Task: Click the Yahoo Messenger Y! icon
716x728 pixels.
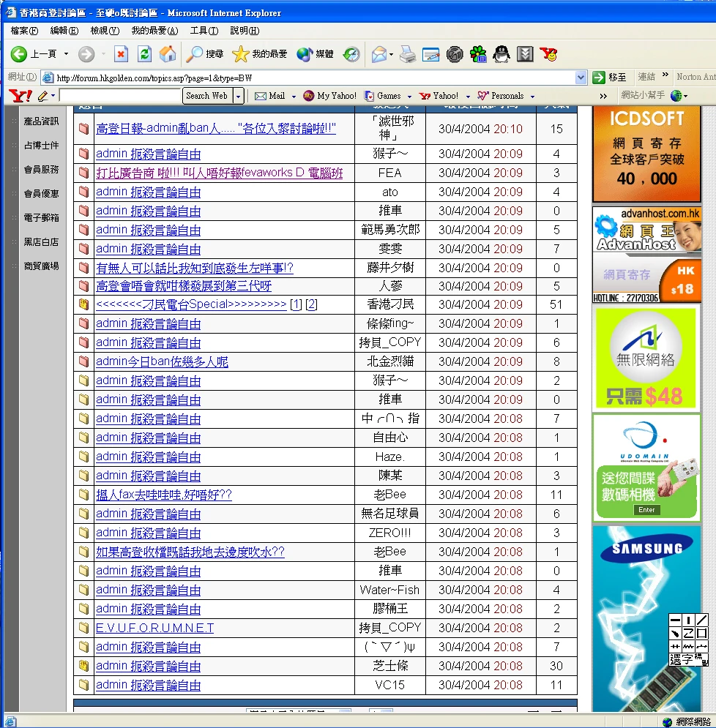Action: tap(548, 54)
